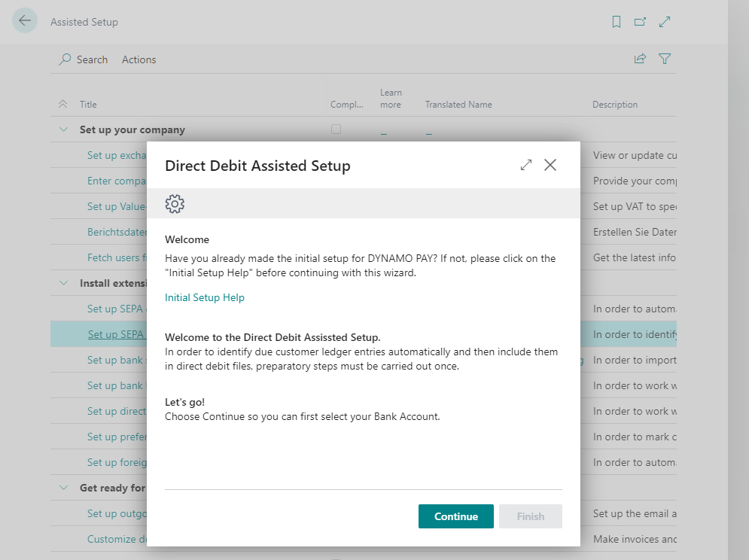Collapse the Set up your company group
The image size is (749, 560).
coord(63,129)
